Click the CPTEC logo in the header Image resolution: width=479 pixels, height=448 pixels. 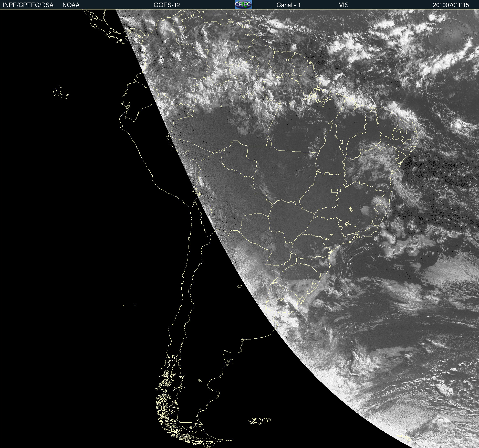coord(243,5)
